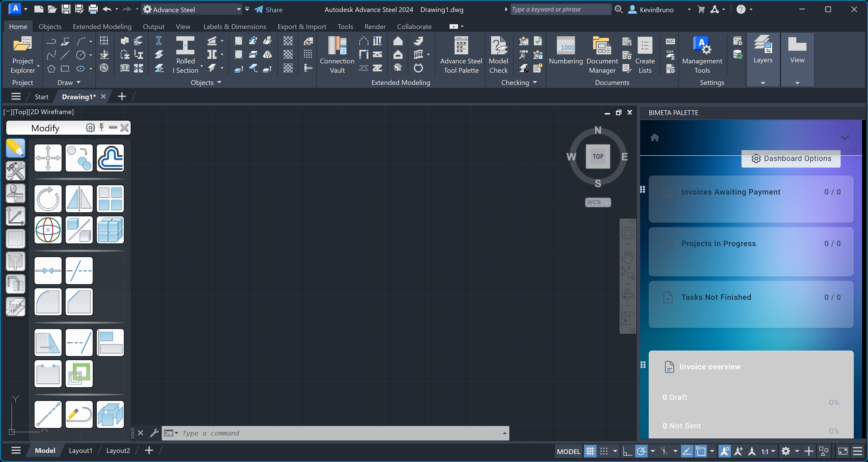
Task: Open the Tasks Not Finished card
Action: (751, 304)
